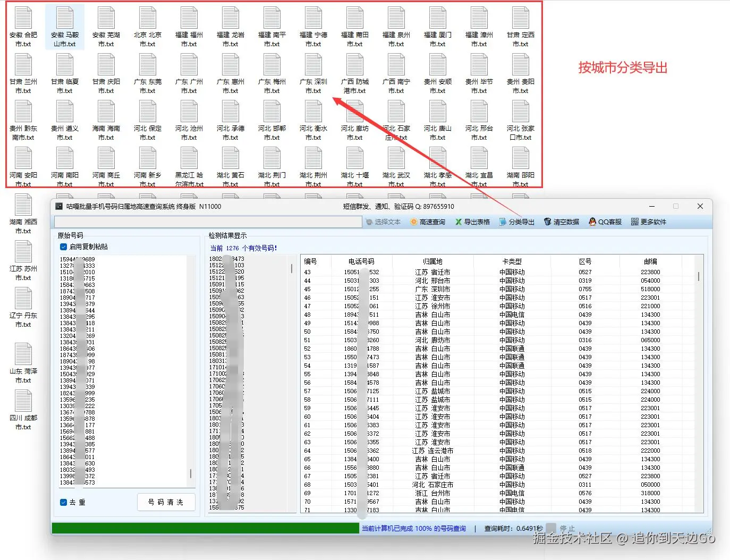Click the 编号 column header
The width and height of the screenshot is (730, 560).
point(311,261)
